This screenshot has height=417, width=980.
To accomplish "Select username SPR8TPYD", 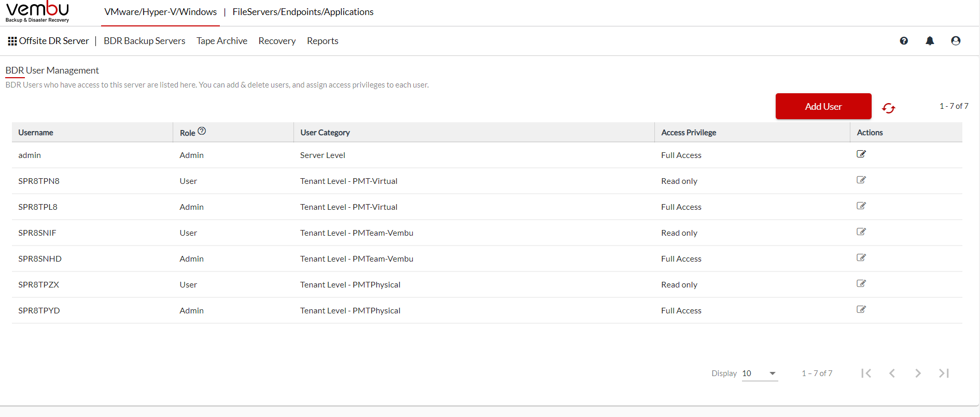I will coord(39,311).
